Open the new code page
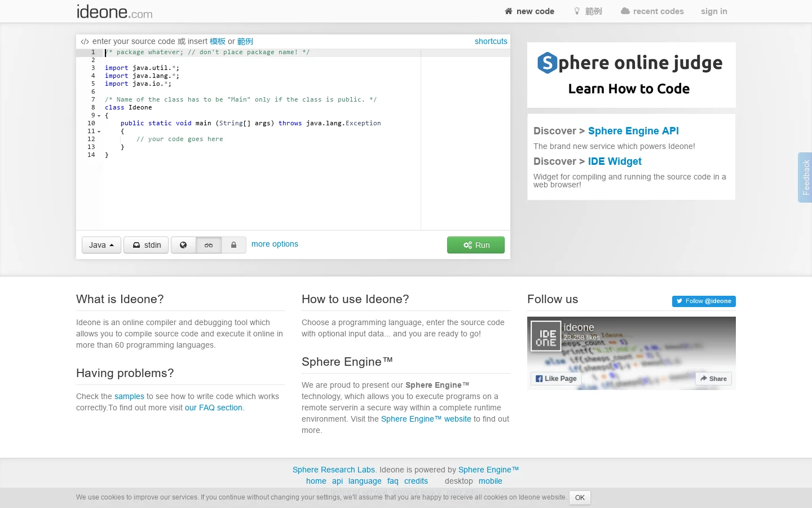Image resolution: width=812 pixels, height=508 pixels. (x=529, y=11)
